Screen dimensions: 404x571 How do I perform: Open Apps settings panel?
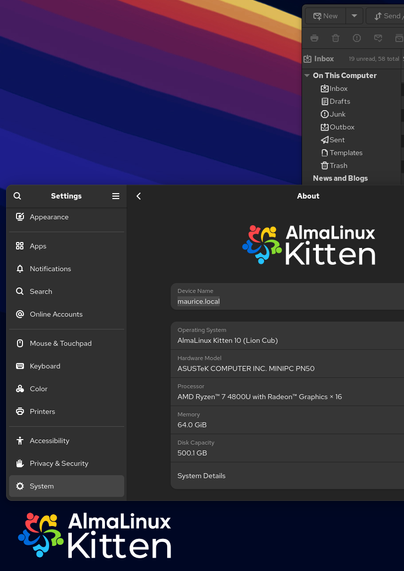coord(67,246)
